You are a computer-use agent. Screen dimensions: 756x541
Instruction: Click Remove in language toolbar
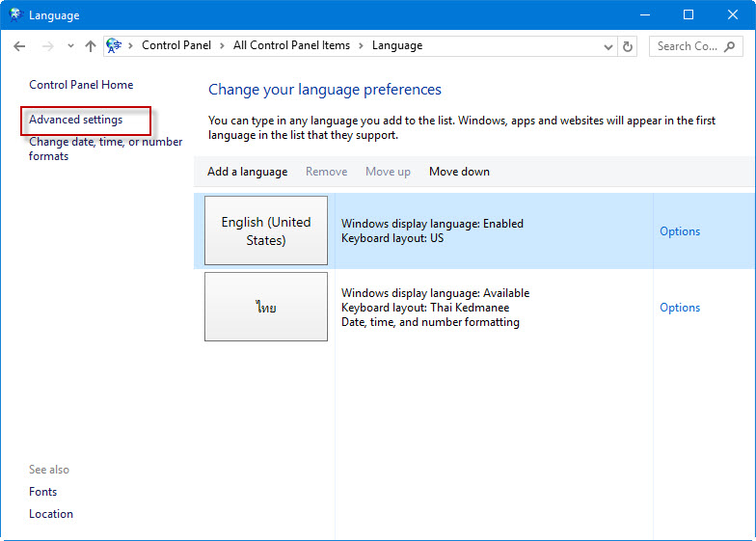coord(326,172)
